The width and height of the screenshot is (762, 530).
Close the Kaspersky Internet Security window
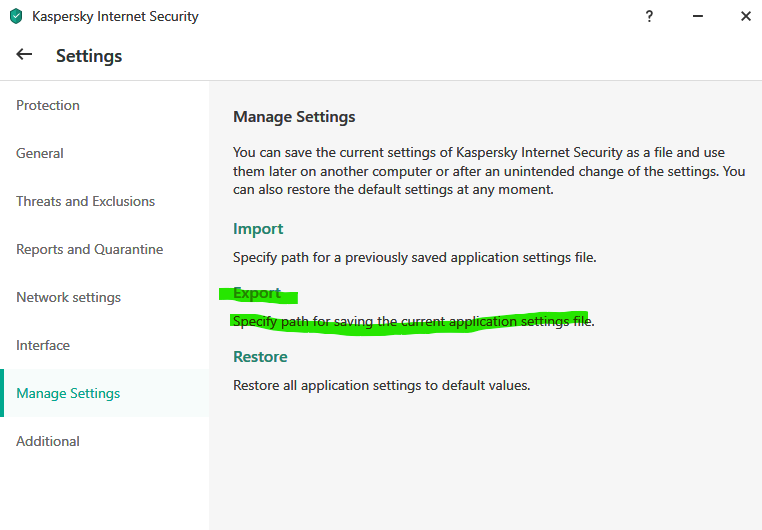click(745, 16)
